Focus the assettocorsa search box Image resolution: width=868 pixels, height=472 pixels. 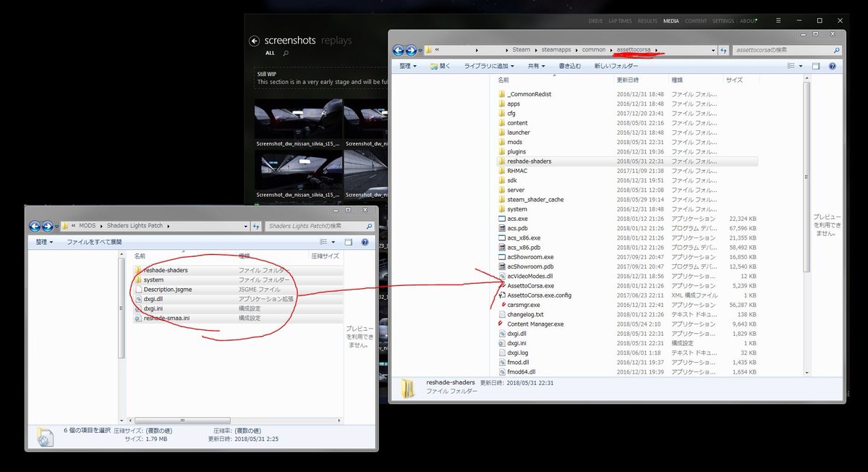(x=787, y=51)
